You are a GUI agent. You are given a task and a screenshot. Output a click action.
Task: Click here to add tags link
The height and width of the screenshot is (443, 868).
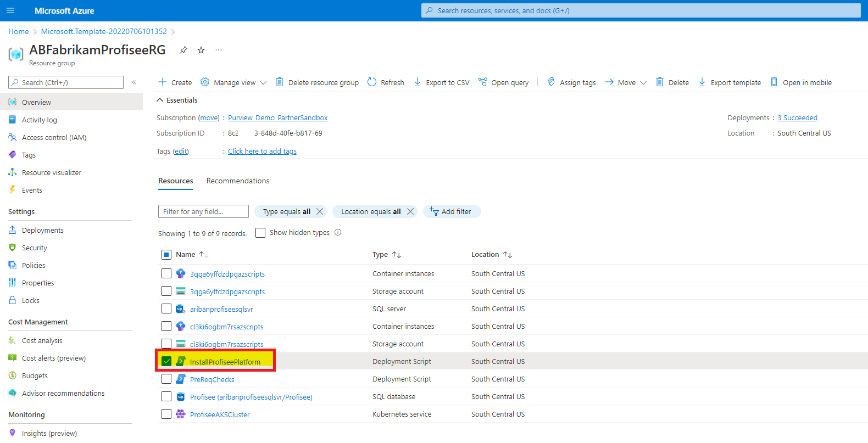coord(262,151)
